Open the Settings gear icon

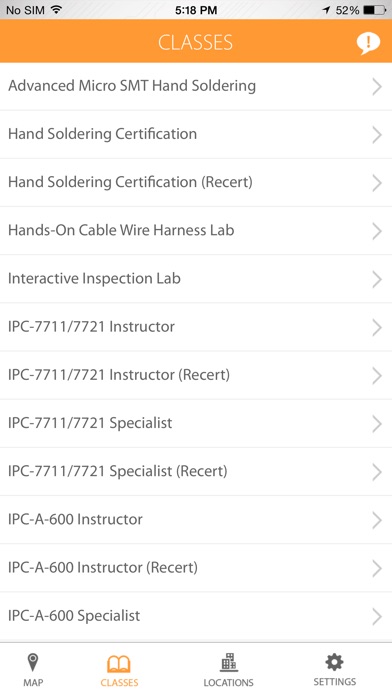point(334,662)
